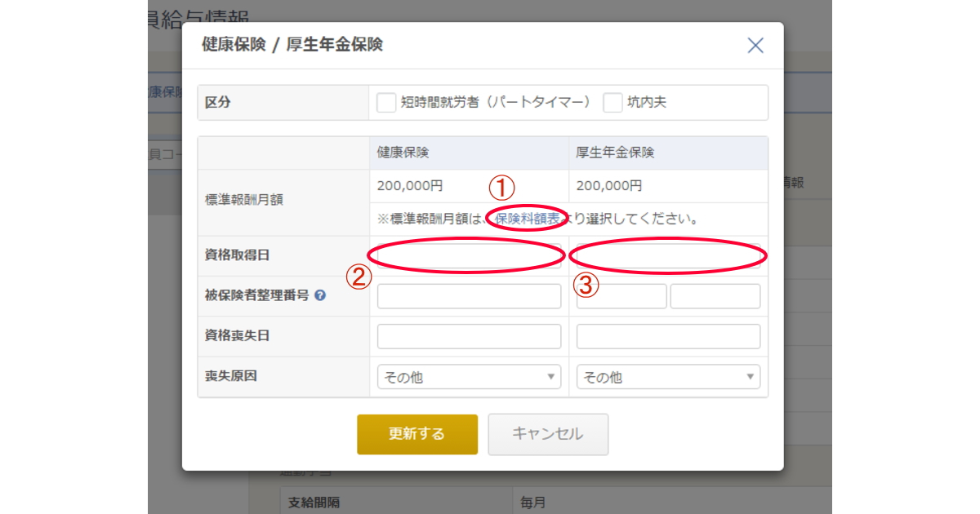Click the 健康保険 被保険者整理番号 field

point(470,296)
